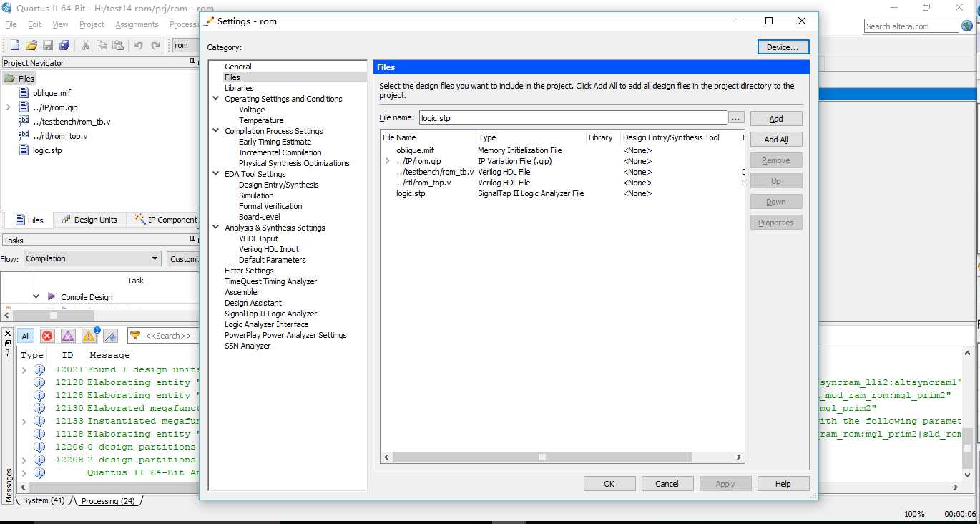Switch to the System (41) messages tab
Screen dimensions: 980x524
tap(43, 500)
